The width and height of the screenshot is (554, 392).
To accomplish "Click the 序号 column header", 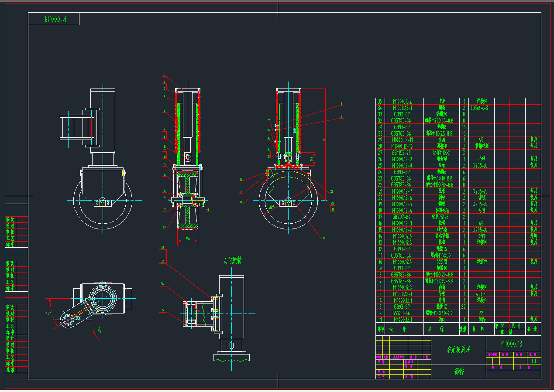I will click(380, 329).
